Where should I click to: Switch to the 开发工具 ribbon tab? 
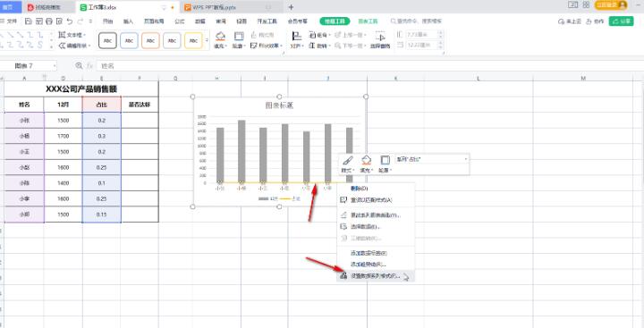(267, 21)
